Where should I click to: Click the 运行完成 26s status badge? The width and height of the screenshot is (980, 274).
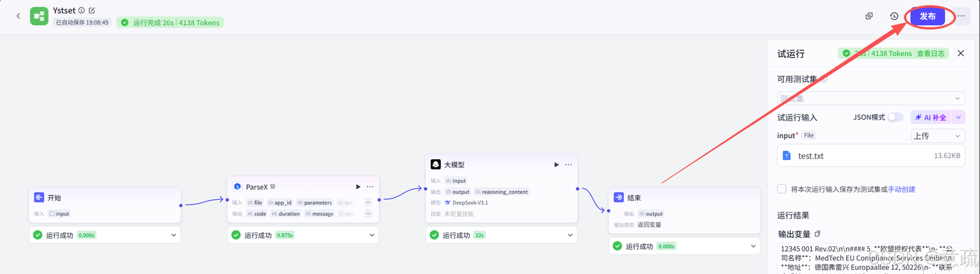(x=170, y=22)
